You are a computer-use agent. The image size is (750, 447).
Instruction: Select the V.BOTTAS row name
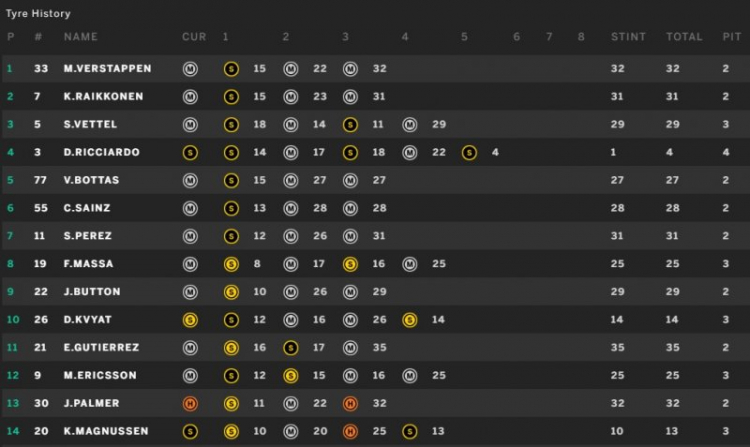pos(91,180)
